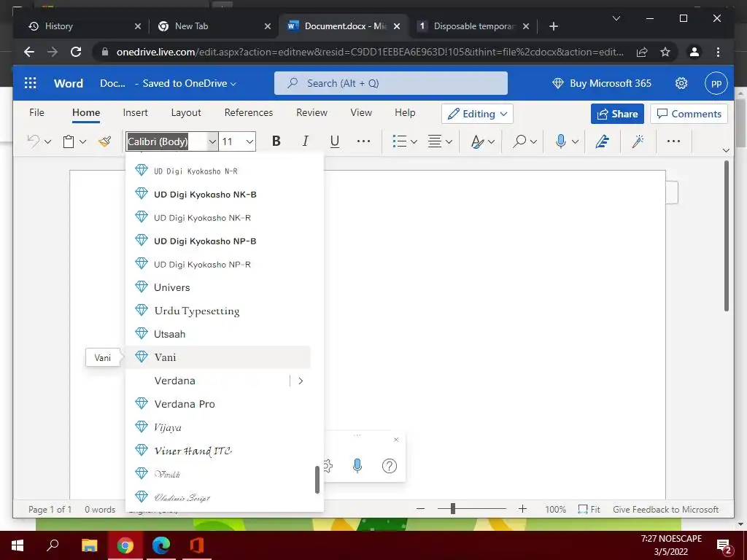
Task: Switch to the Insert tab
Action: (135, 113)
